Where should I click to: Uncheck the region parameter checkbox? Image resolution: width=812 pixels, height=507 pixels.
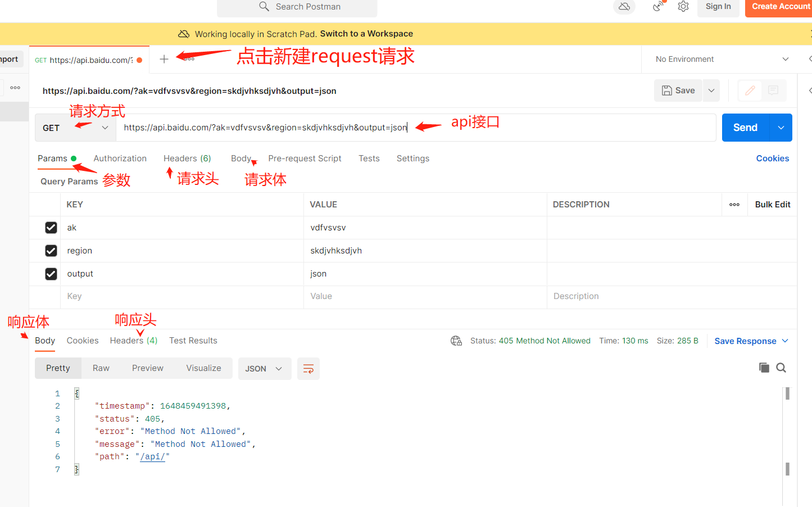(51, 251)
